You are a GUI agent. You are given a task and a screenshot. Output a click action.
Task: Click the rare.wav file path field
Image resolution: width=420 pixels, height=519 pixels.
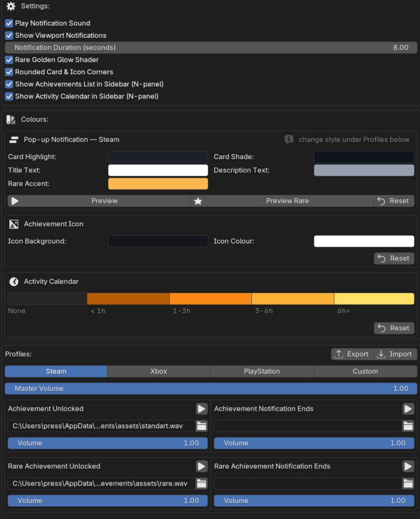tap(102, 483)
